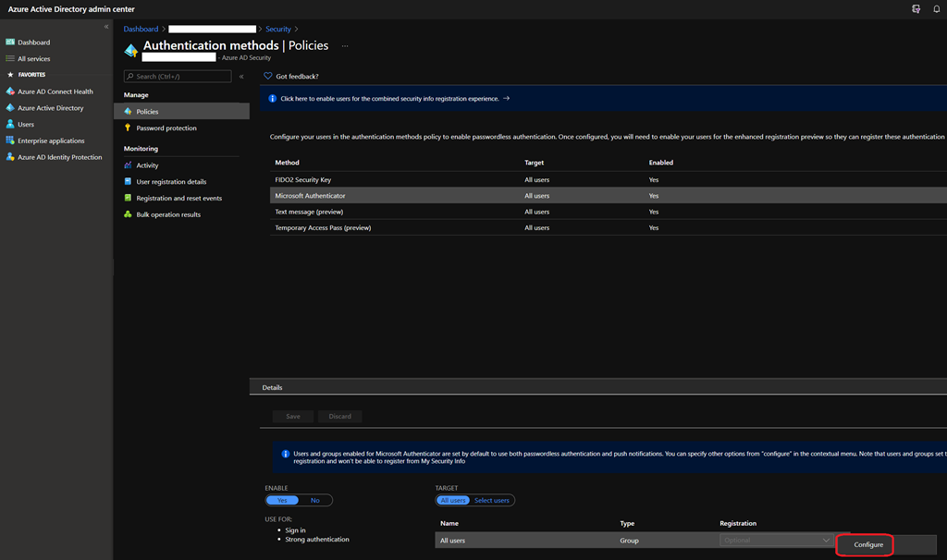
Task: Set the Enable toggle to No
Action: (x=315, y=500)
